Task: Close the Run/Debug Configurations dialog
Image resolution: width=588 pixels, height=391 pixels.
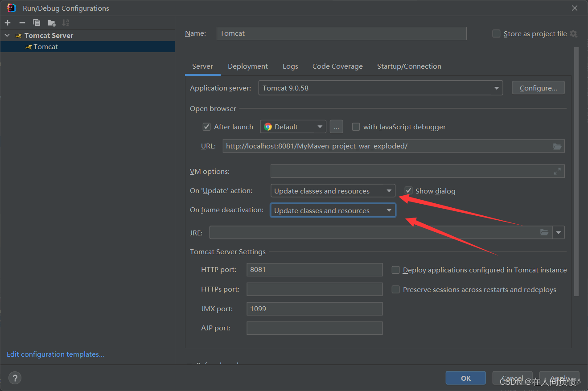Action: point(575,8)
